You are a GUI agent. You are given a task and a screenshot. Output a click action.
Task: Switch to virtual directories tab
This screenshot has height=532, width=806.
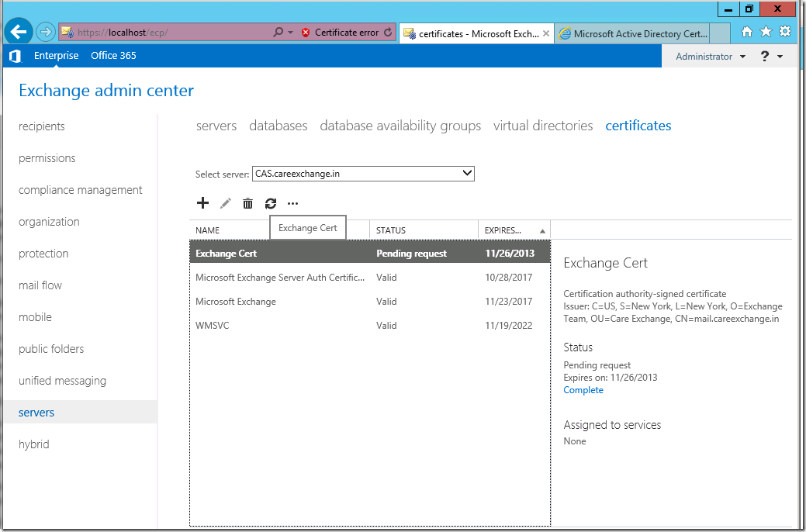[x=543, y=126]
